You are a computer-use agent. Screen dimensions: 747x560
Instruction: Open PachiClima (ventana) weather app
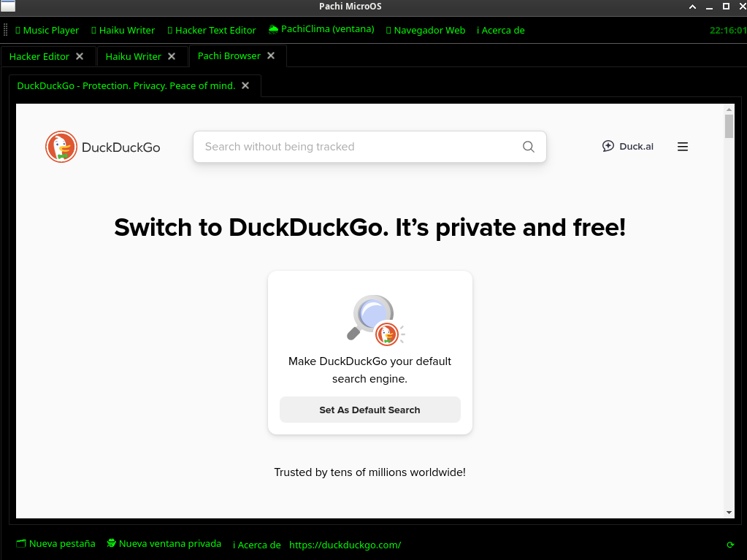coord(321,29)
